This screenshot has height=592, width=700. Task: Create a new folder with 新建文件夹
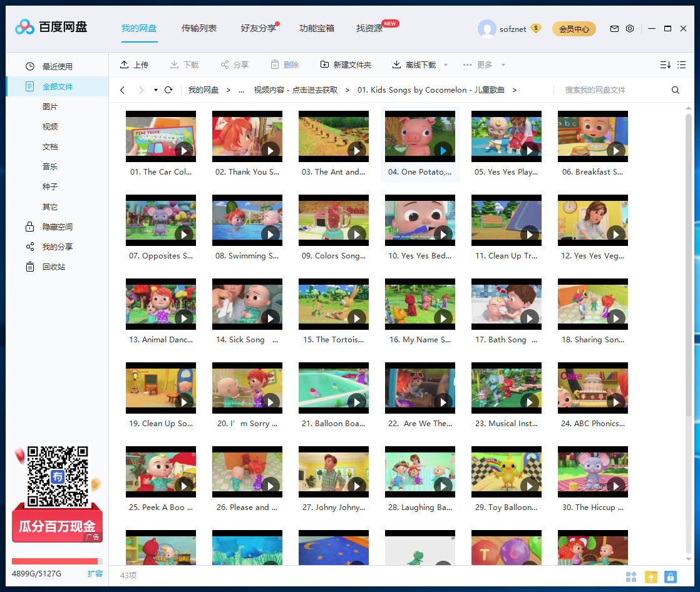click(346, 64)
